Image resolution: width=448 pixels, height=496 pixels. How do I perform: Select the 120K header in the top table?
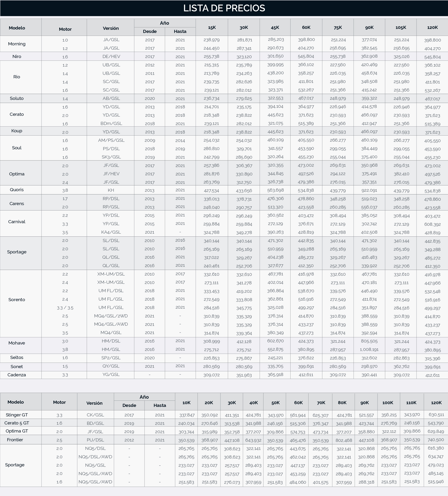tap(432, 28)
